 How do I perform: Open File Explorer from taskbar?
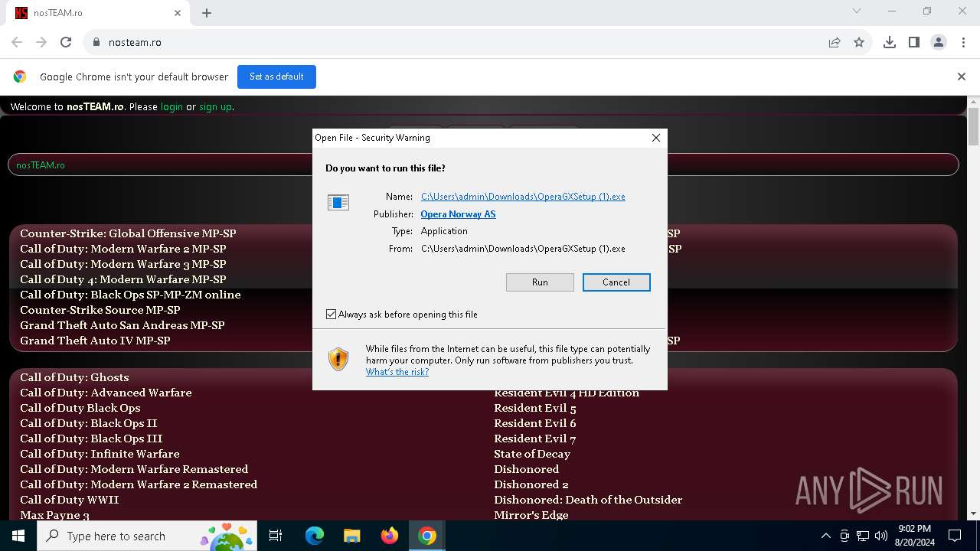pos(352,536)
